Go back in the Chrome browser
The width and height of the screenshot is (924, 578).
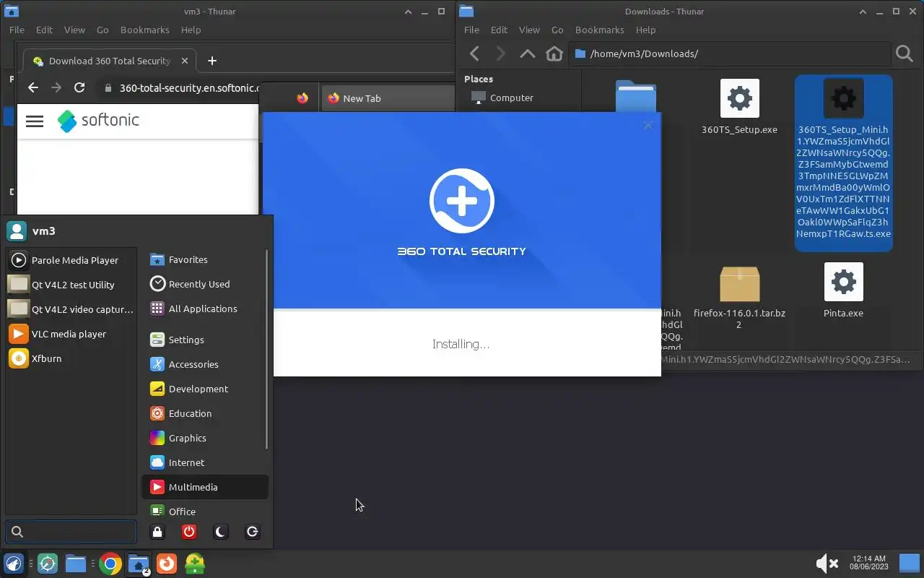pyautogui.click(x=32, y=87)
